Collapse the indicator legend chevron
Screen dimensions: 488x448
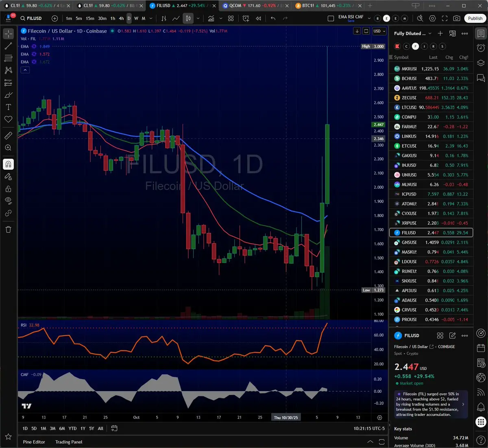pyautogui.click(x=25, y=70)
